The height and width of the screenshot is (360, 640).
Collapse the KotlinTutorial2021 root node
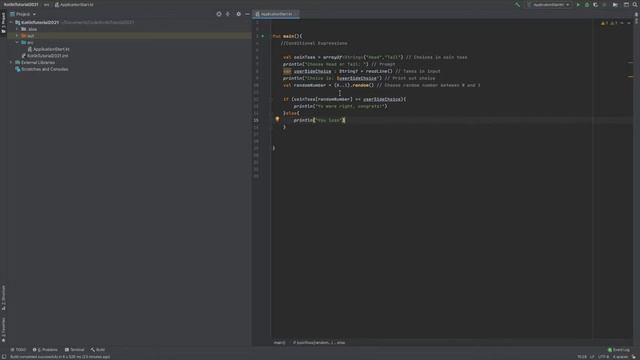point(11,22)
